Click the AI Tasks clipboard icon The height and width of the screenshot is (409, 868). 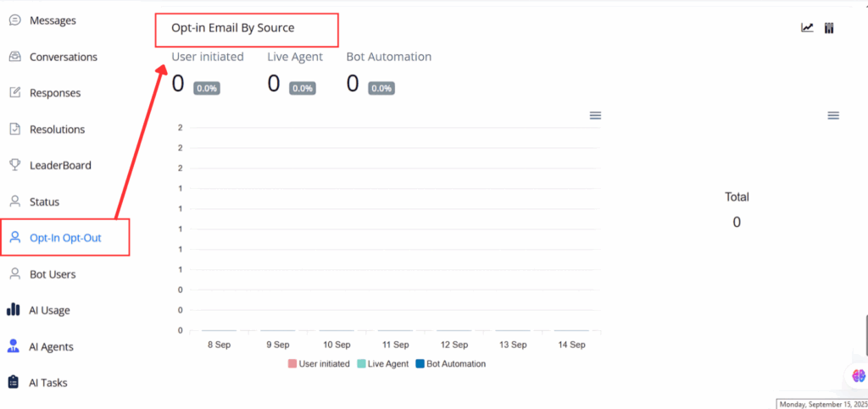click(14, 382)
